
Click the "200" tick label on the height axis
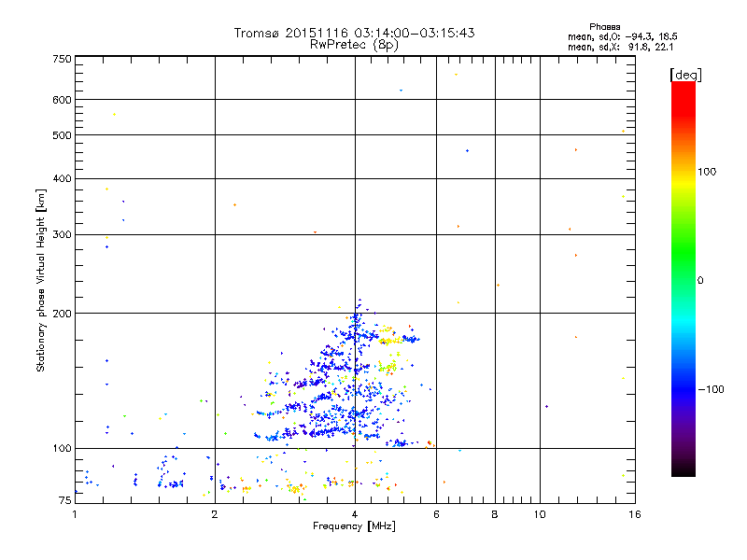pos(62,314)
